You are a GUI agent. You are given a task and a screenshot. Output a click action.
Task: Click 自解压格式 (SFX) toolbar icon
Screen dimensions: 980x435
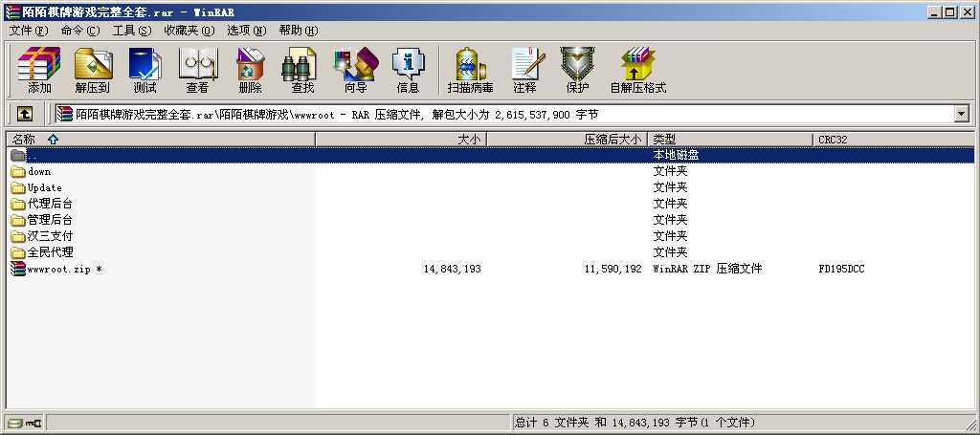pos(638,70)
